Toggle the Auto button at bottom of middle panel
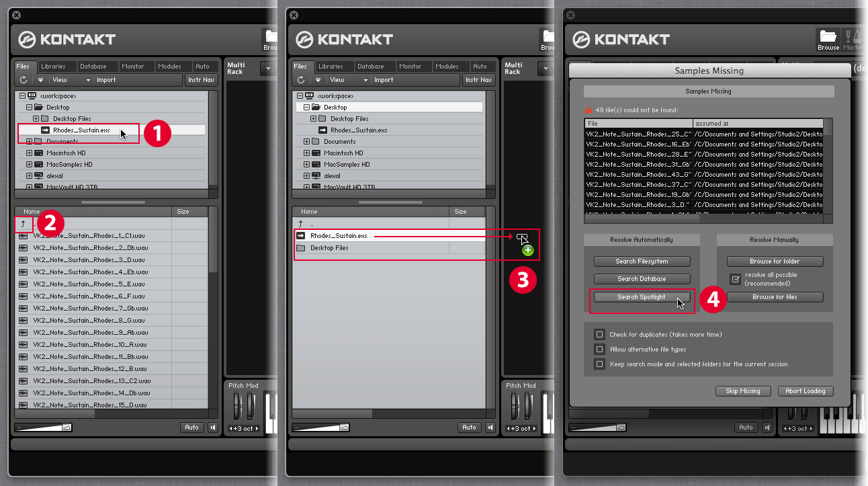 [x=470, y=428]
